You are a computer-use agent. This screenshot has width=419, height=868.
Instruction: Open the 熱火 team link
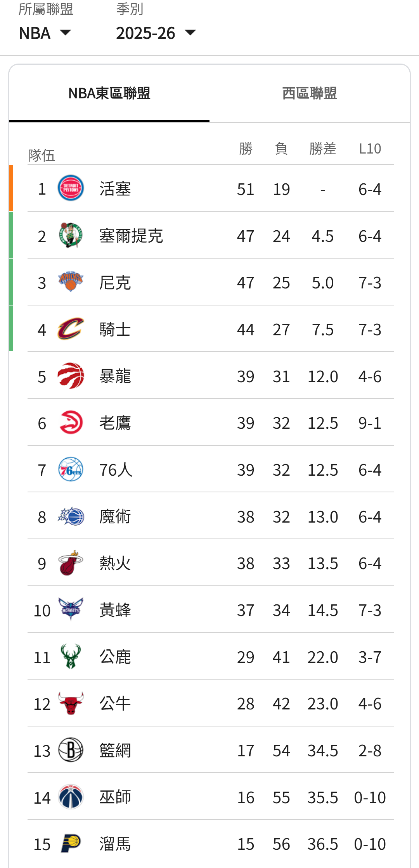[x=115, y=563]
